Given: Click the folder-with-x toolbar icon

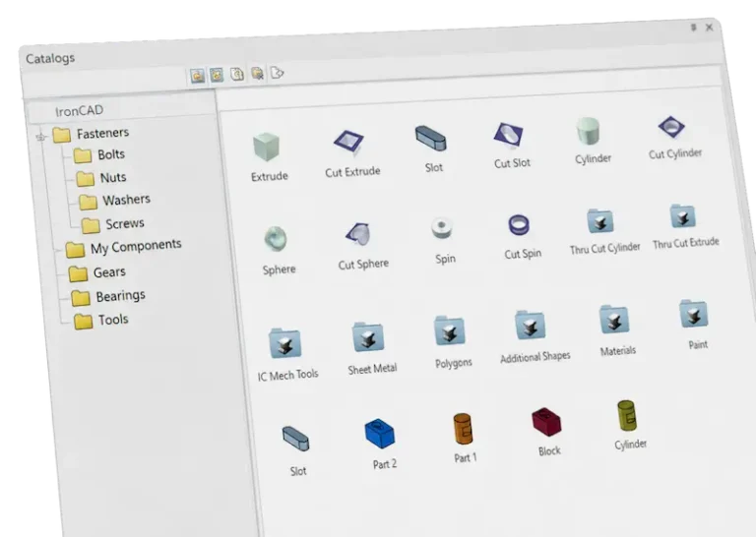Looking at the screenshot, I should coord(258,74).
